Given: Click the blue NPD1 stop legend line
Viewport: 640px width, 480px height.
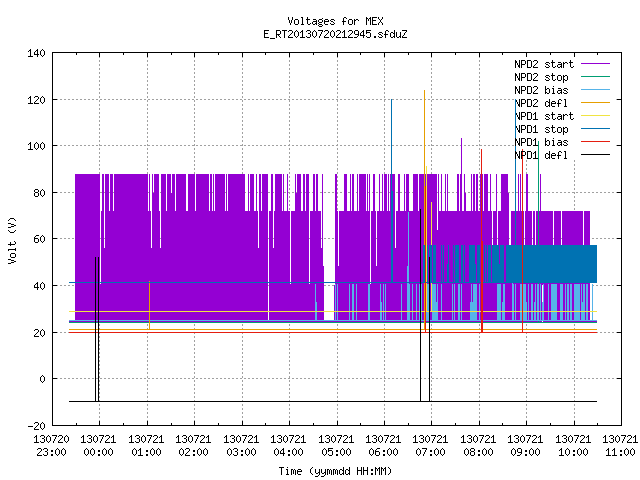Looking at the screenshot, I should point(596,129).
